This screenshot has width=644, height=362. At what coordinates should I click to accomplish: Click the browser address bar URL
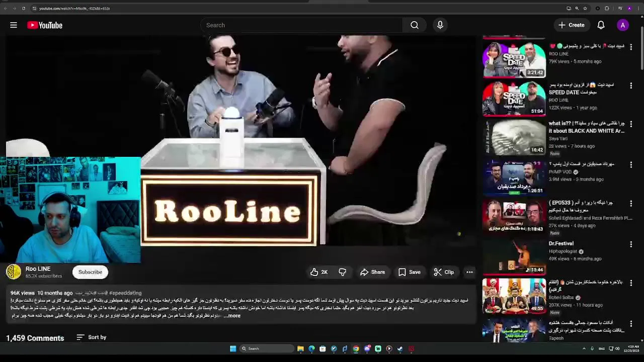pos(74,8)
